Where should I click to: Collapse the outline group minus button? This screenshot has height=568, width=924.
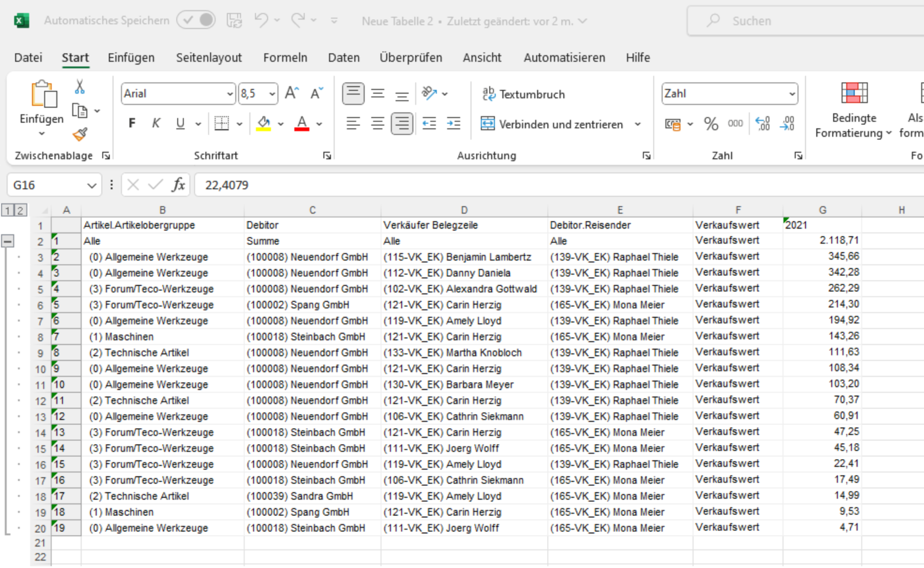7,241
